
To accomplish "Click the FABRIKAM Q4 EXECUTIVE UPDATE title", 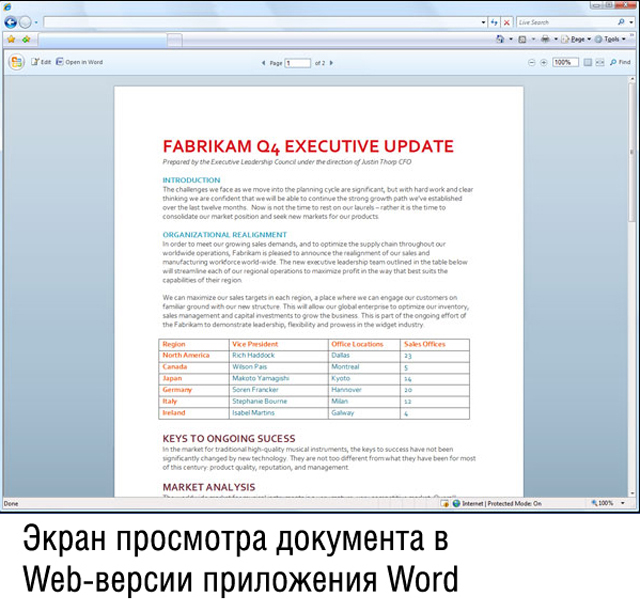I will (x=308, y=147).
